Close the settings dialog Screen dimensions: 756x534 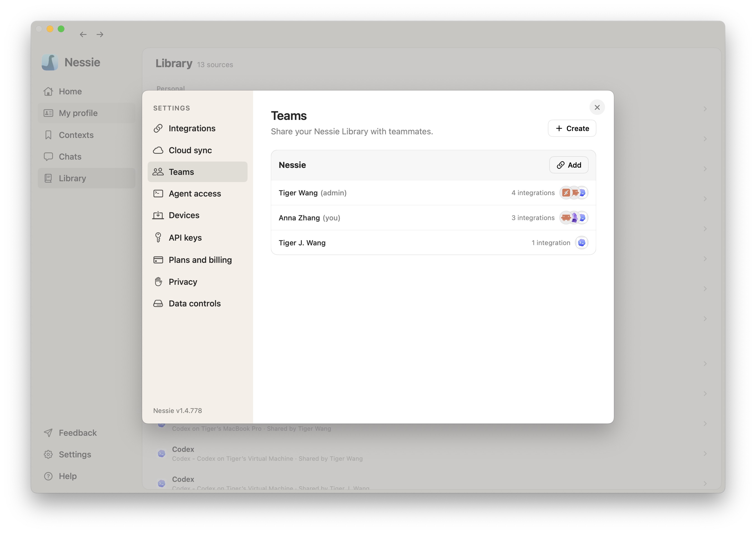597,107
